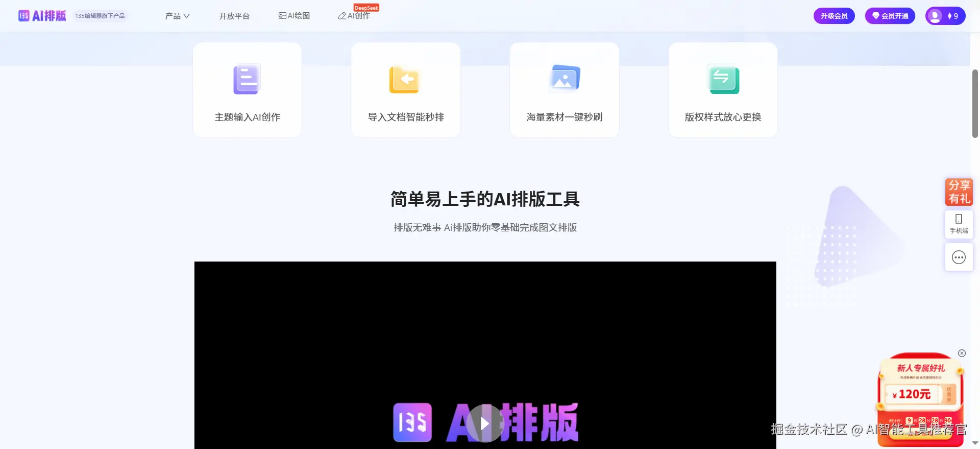Select the 主题输入AI创作 label

click(x=248, y=117)
